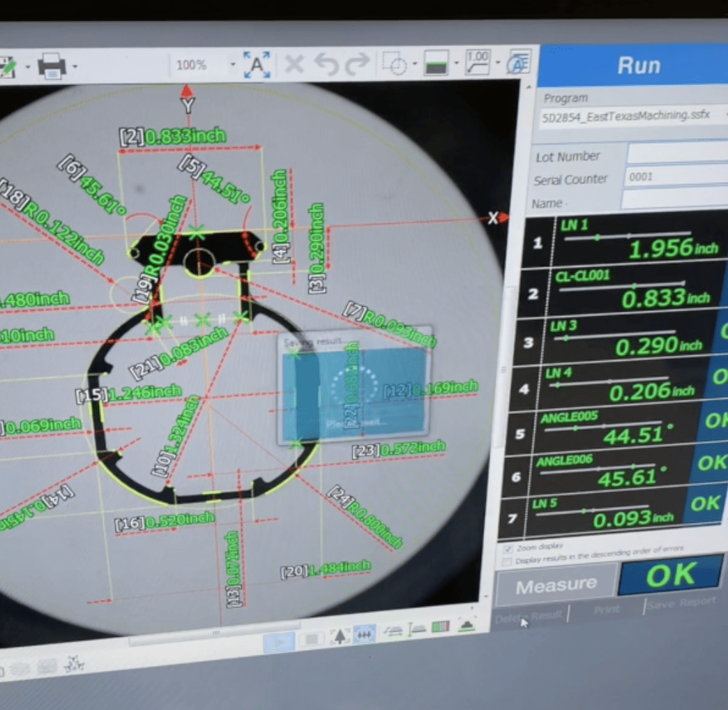Toggle the Zoom display checkbox
The height and width of the screenshot is (710, 728).
point(508,549)
